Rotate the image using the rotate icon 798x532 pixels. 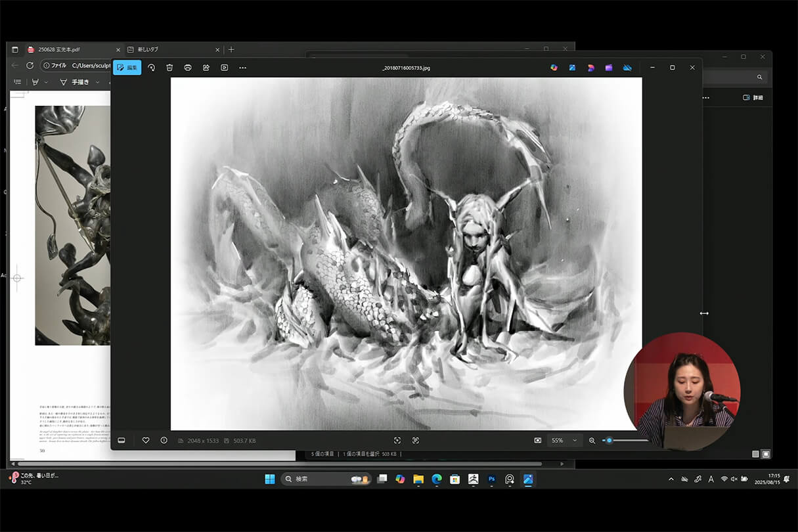[x=151, y=68]
